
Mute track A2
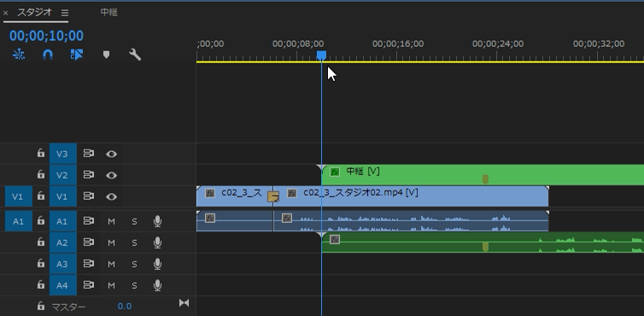coord(111,243)
